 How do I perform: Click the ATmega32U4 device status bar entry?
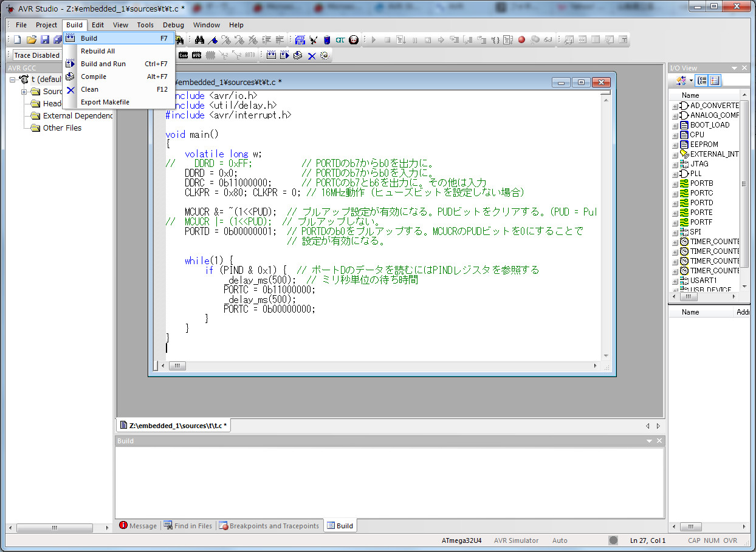461,540
